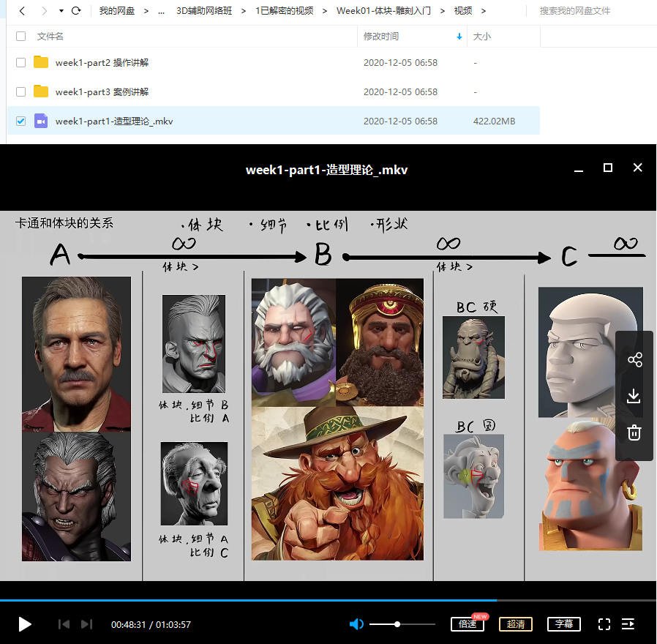Screen dimensions: 657x644
Task: Open 1已解密的视频 from the breadcrumb
Action: [x=284, y=10]
